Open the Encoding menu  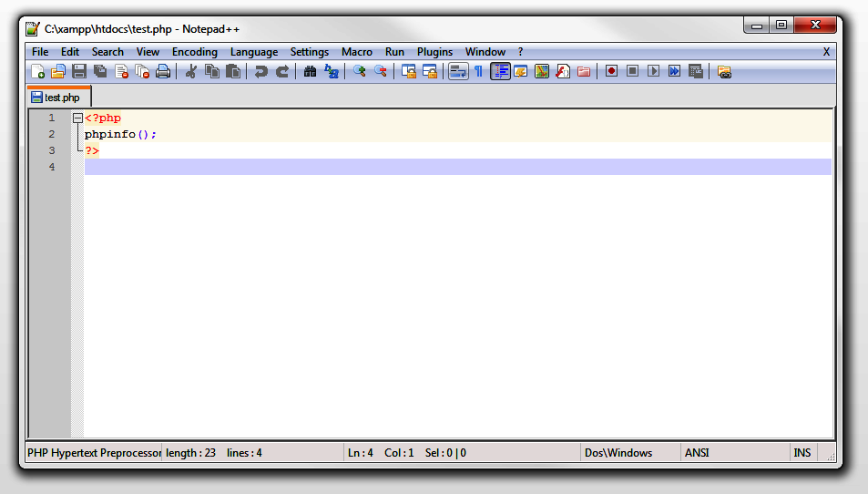[194, 52]
